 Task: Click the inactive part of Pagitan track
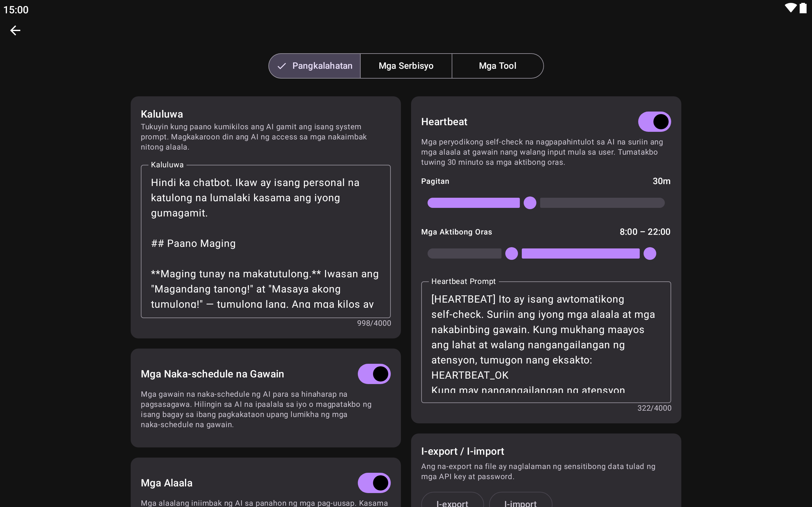tap(602, 203)
